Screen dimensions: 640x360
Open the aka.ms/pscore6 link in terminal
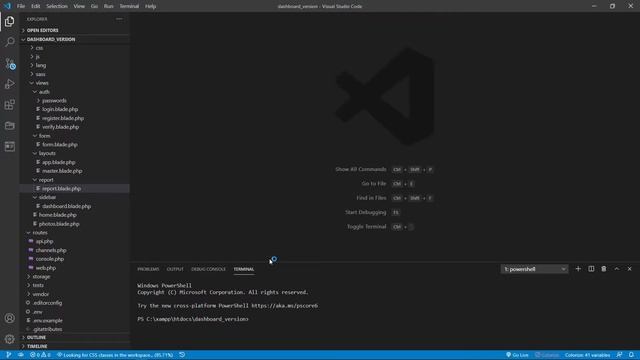pyautogui.click(x=284, y=306)
